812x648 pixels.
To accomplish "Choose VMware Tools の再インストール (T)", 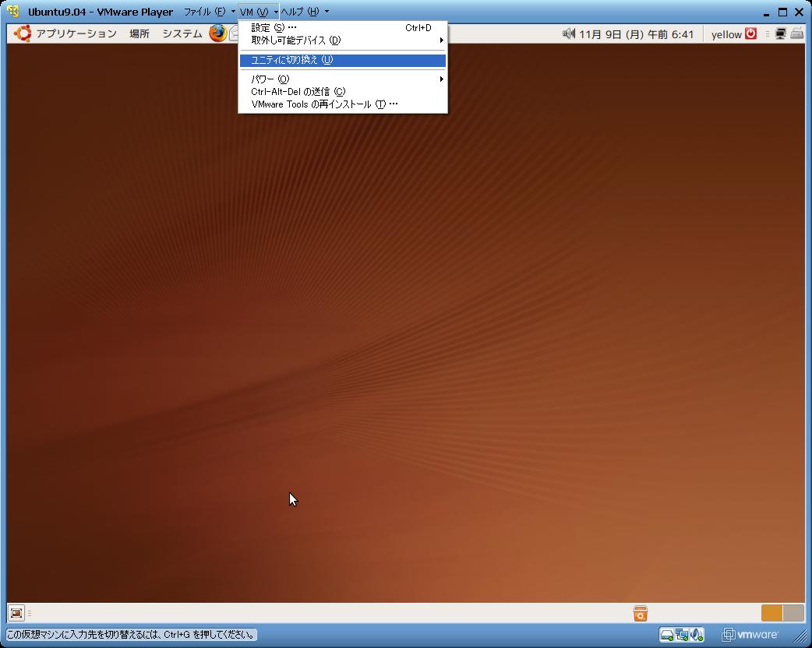I will click(342, 104).
